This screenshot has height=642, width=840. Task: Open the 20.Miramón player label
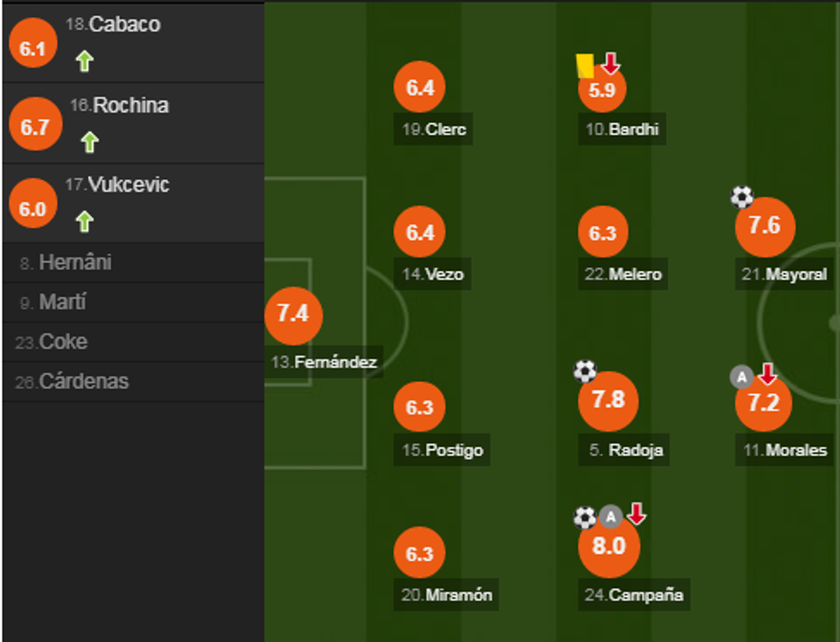click(x=447, y=595)
